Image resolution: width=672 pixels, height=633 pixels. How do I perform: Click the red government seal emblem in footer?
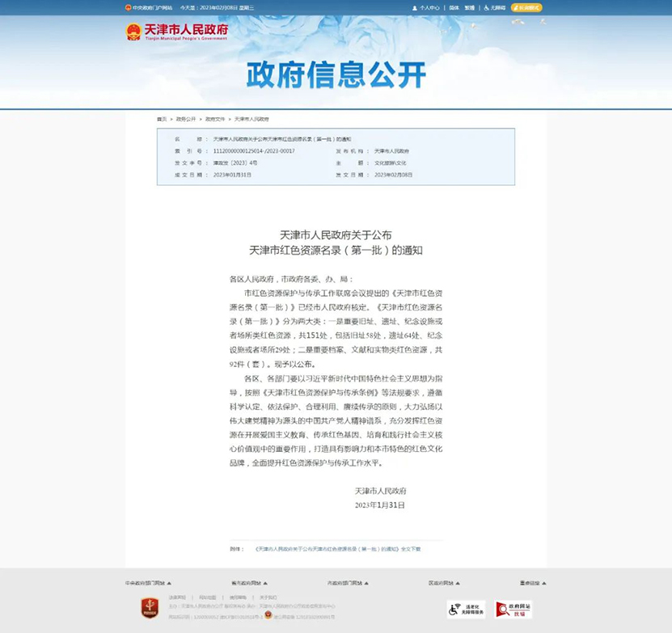150,609
